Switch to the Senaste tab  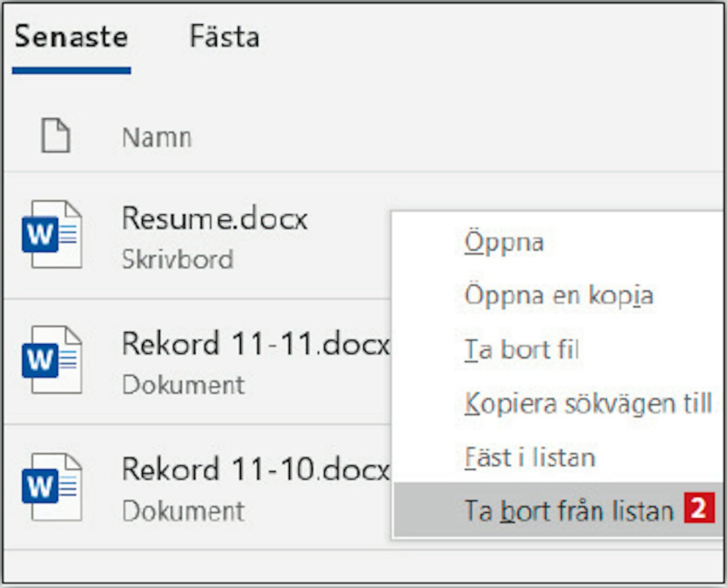click(71, 37)
